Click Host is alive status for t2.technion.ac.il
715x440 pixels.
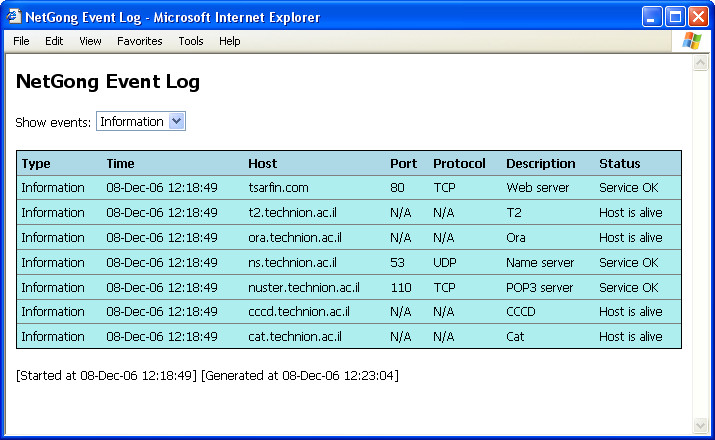tap(631, 212)
